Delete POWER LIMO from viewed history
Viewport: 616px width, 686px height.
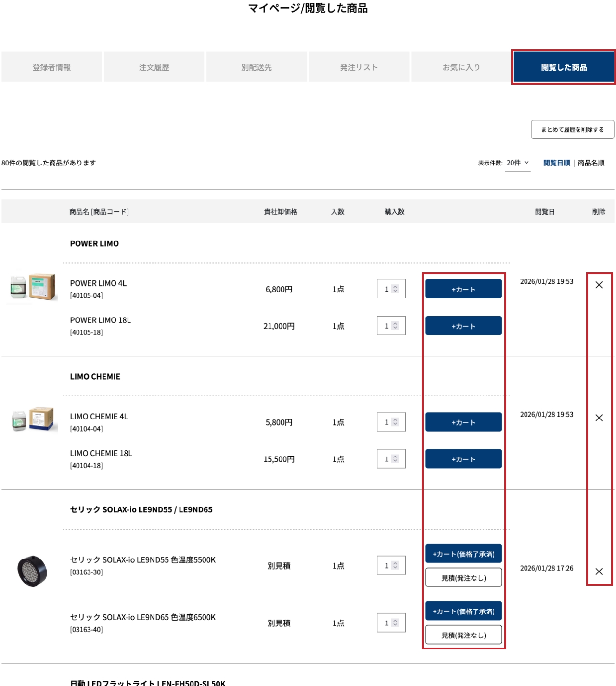click(x=599, y=285)
